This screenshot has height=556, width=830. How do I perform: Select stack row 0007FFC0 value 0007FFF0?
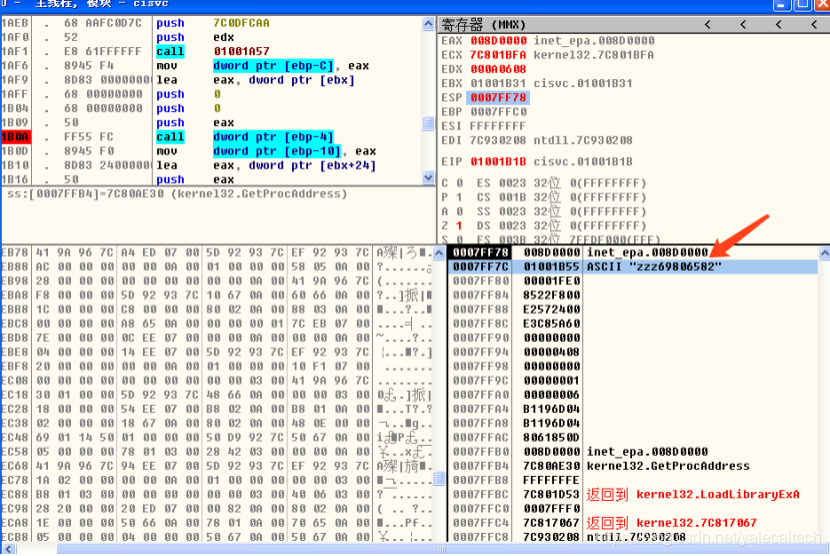(x=633, y=509)
